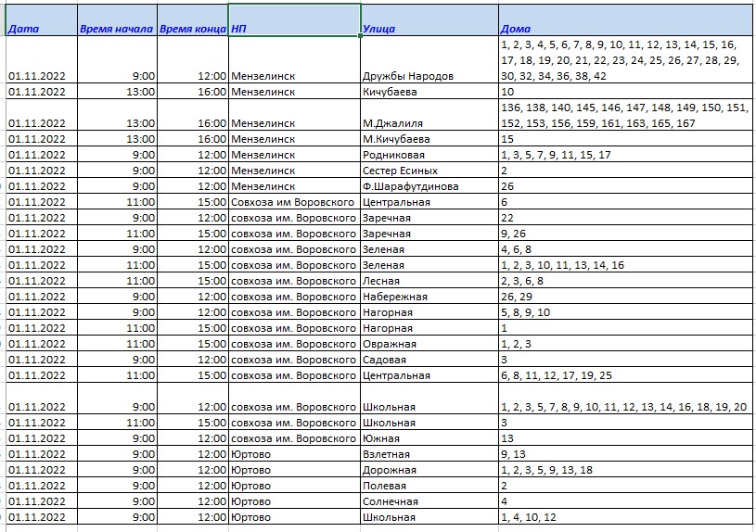Screen dimensions: 756x532
Task: Click the 'Взлетная' street cell
Action: coord(428,454)
